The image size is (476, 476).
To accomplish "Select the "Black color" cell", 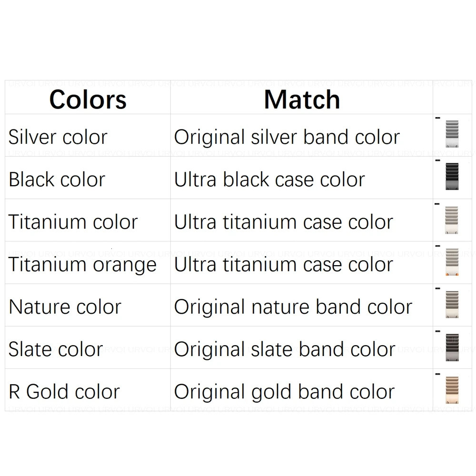I will [57, 179].
